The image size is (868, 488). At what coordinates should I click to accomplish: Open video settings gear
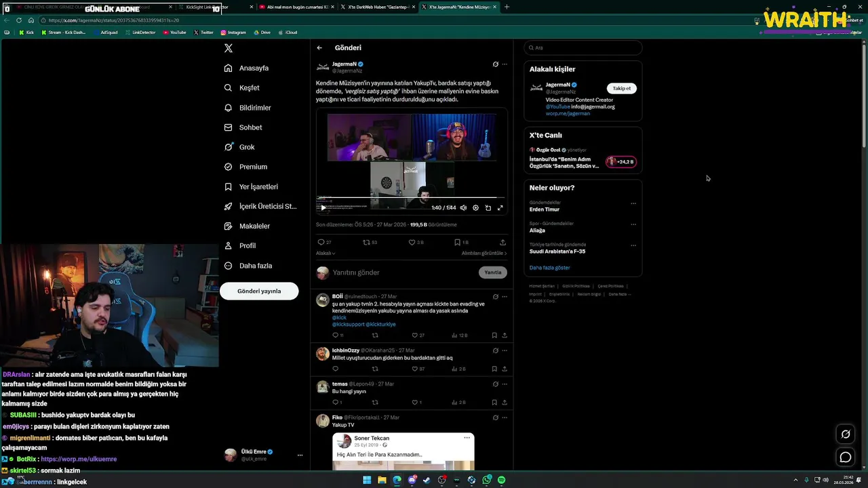pos(475,208)
